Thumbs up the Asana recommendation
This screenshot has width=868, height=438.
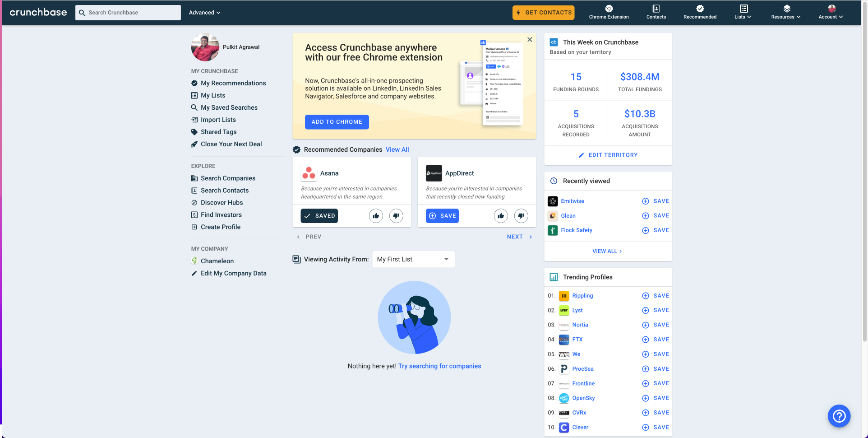click(376, 216)
